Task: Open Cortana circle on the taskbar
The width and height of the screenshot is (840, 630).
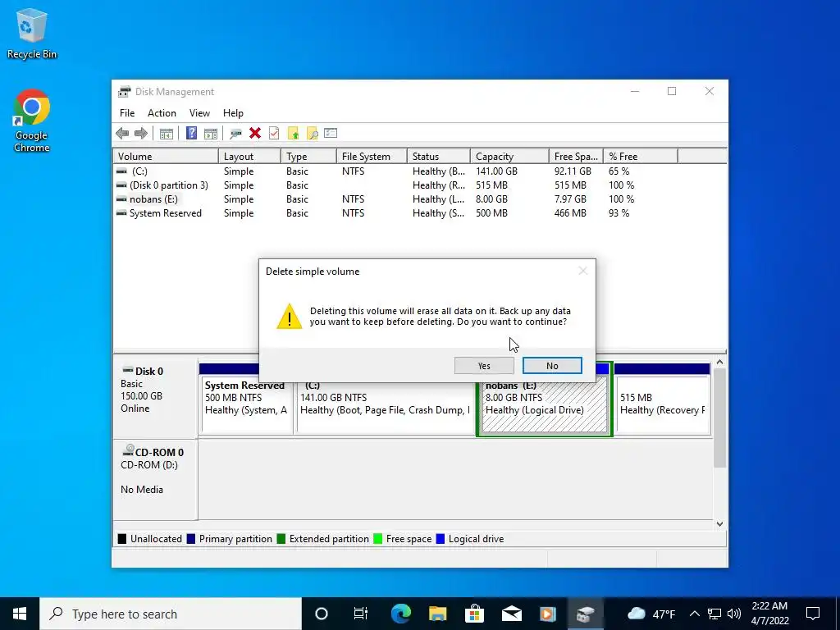Action: point(322,614)
